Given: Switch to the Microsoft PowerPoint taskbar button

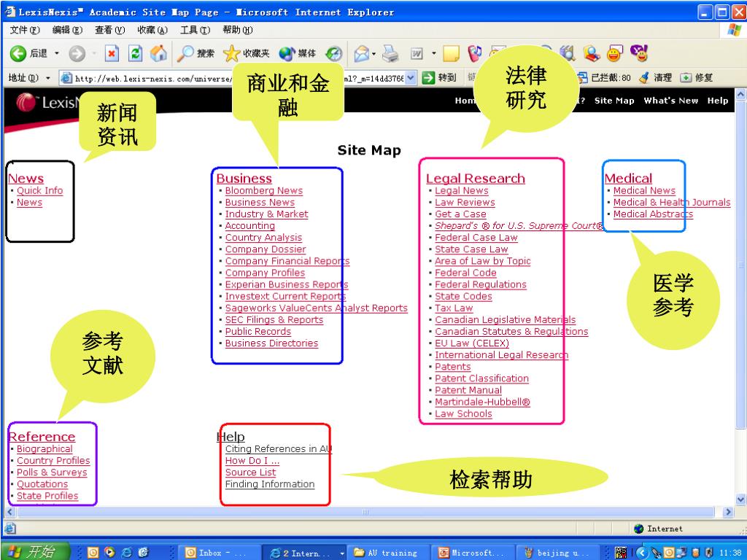Looking at the screenshot, I should click(x=473, y=553).
